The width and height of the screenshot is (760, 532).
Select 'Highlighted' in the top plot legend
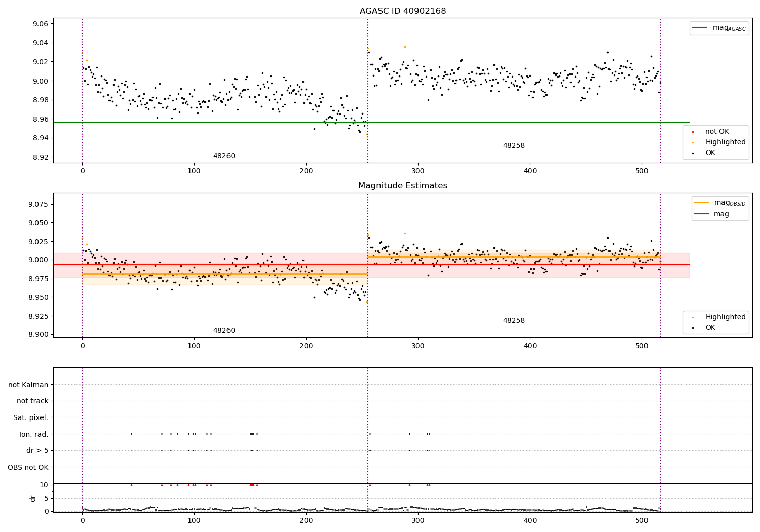click(x=726, y=142)
